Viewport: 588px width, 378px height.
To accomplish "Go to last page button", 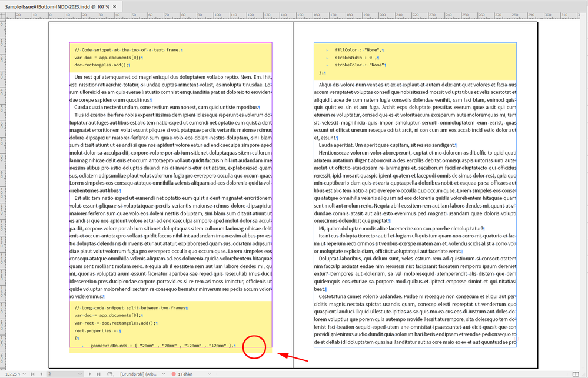I will 98,374.
